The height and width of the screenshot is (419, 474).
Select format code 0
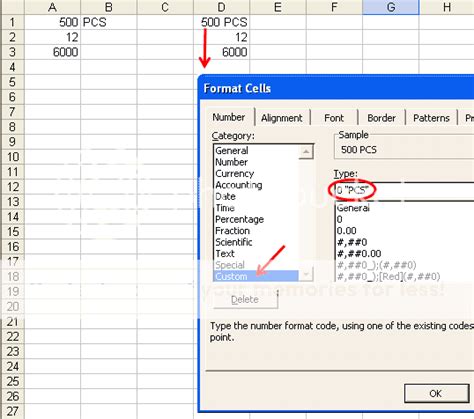(405, 220)
